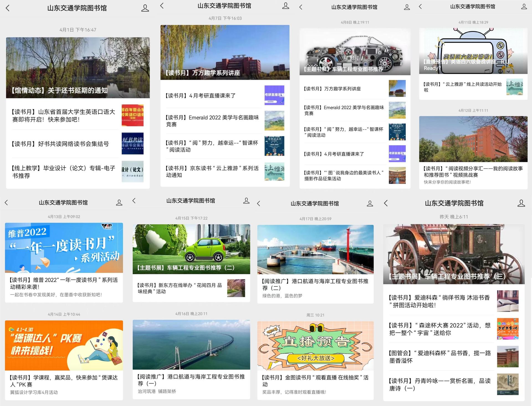Tap back arrow above the 4月8日 post
This screenshot has width=532, height=406.
301,7
